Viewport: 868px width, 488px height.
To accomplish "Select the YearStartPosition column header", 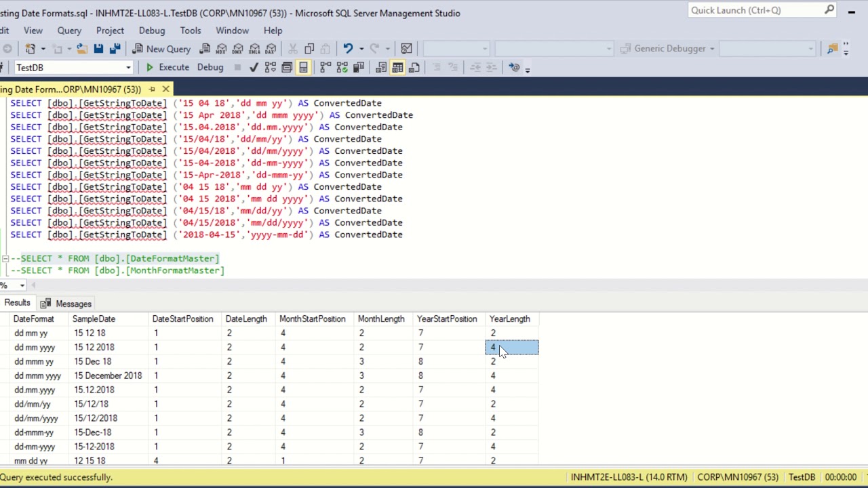I will 447,319.
